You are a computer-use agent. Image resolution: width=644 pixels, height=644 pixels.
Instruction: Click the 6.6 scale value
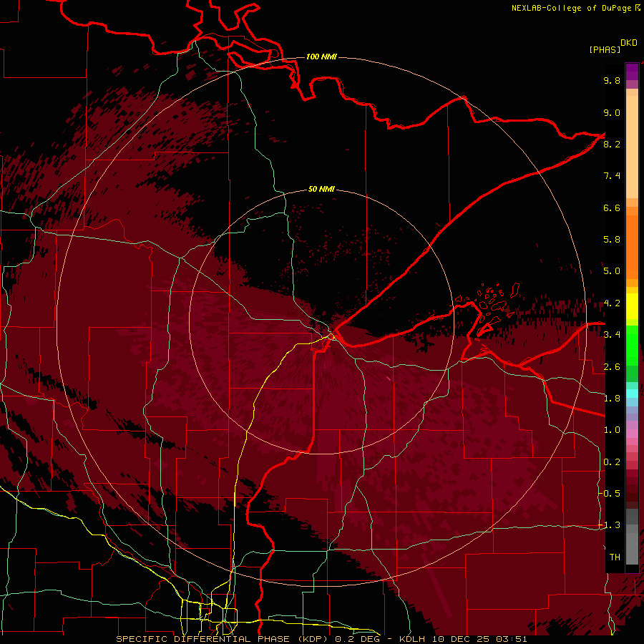tap(612, 208)
